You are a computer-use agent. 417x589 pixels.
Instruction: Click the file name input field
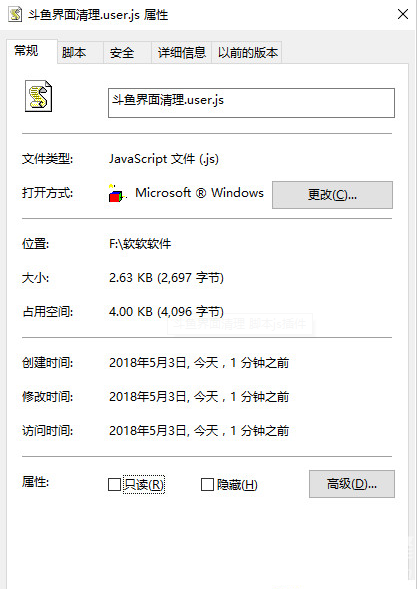point(251,103)
